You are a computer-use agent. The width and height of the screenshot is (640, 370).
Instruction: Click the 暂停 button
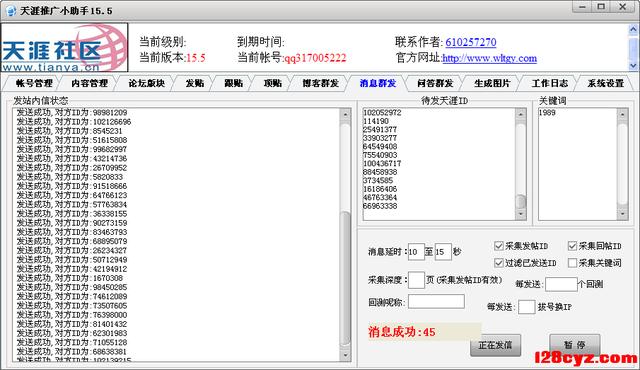click(x=575, y=345)
